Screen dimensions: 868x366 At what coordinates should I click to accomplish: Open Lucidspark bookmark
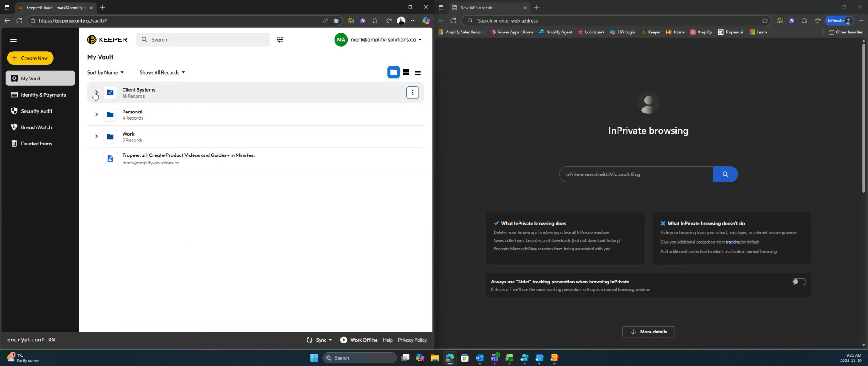point(590,32)
